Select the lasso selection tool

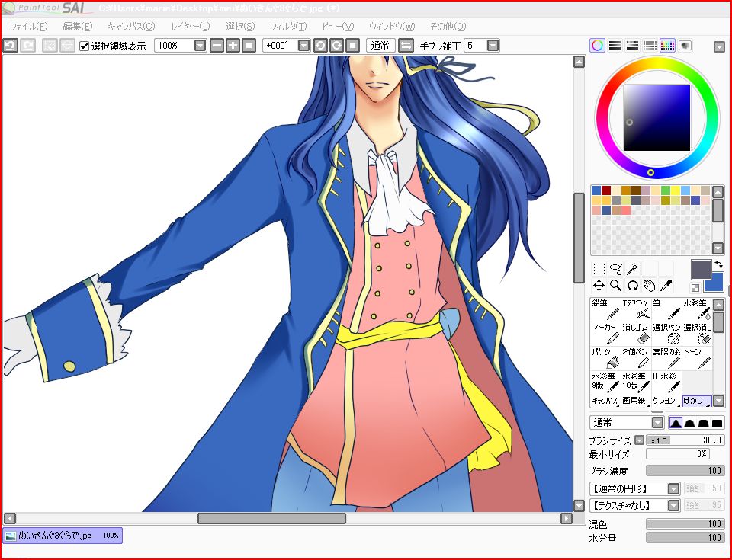(616, 269)
